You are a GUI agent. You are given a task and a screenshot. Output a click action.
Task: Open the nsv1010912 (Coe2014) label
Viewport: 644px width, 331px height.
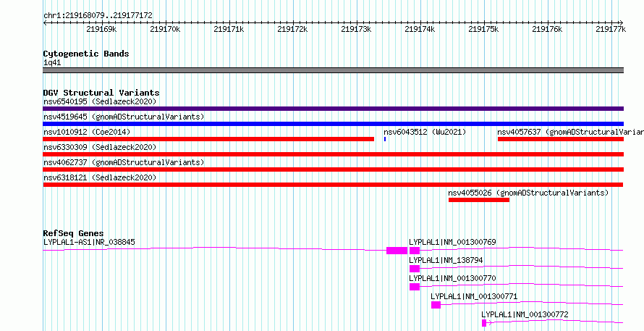point(87,132)
